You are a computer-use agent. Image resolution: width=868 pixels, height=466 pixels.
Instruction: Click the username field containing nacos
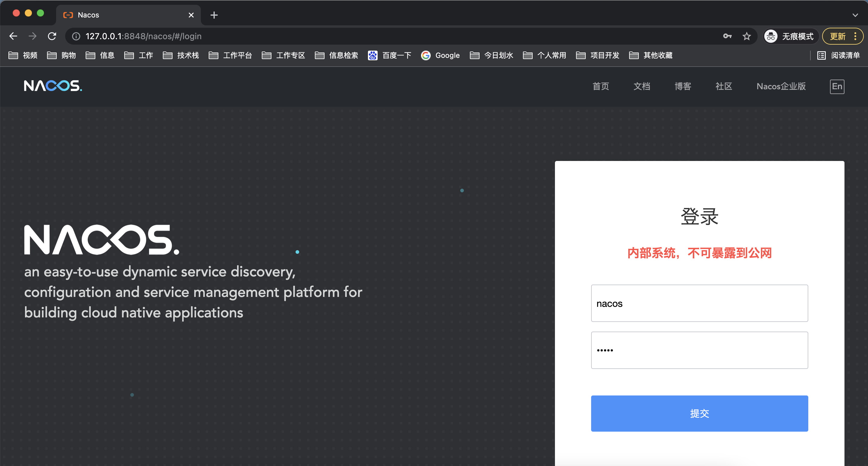point(699,303)
